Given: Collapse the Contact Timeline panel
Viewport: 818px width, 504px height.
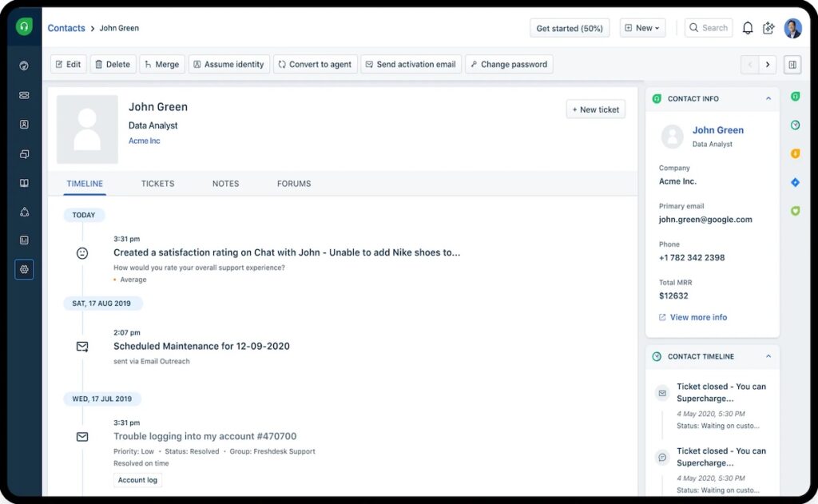Looking at the screenshot, I should point(769,356).
